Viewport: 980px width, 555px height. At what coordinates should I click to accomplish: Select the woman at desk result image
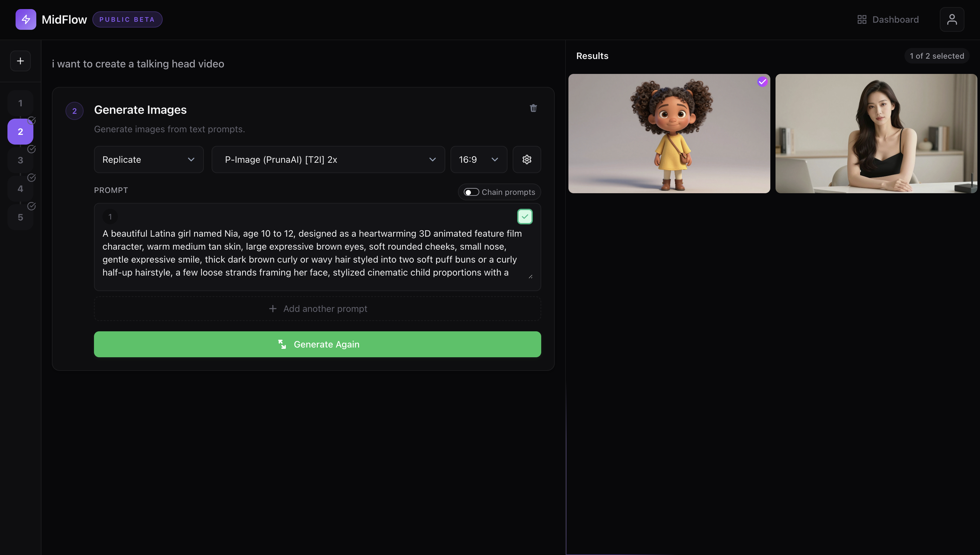[x=876, y=134]
